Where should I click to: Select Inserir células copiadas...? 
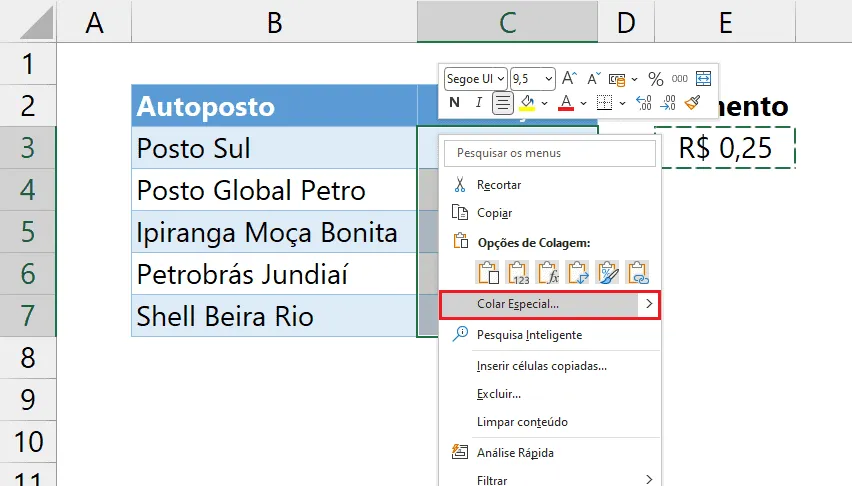pos(550,366)
